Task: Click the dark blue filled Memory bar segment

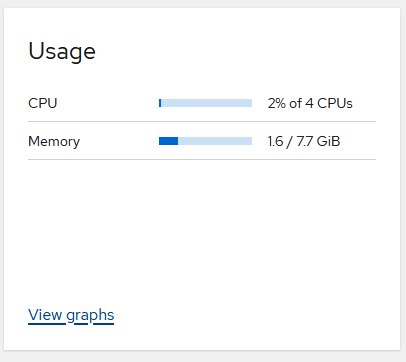Action: pos(168,141)
